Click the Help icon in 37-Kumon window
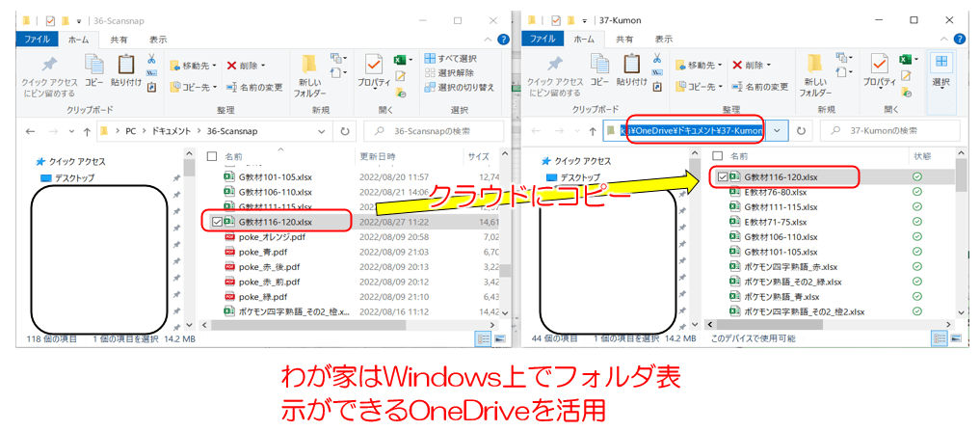This screenshot has width=980, height=431. (960, 40)
